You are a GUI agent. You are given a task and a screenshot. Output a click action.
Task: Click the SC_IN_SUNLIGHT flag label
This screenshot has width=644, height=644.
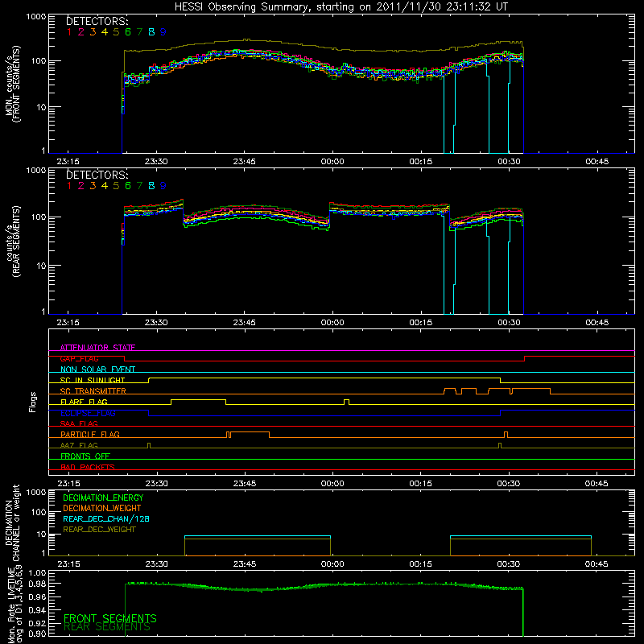tap(93, 380)
